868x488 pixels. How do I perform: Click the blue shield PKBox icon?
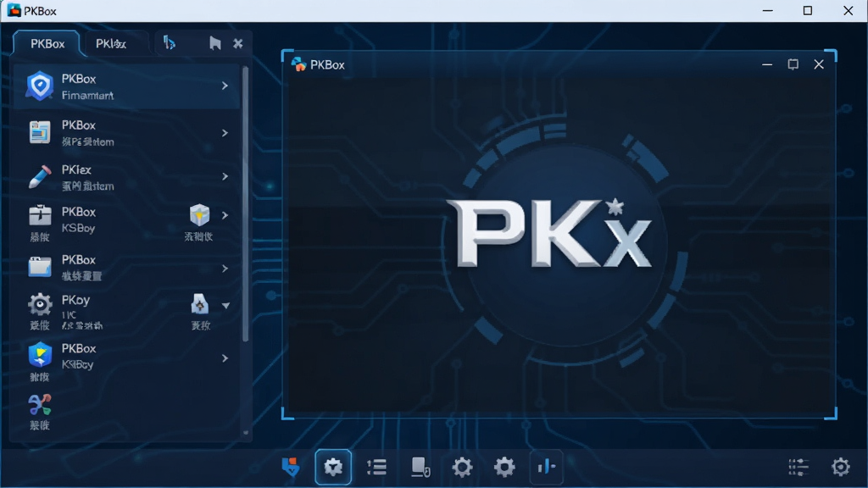point(40,86)
